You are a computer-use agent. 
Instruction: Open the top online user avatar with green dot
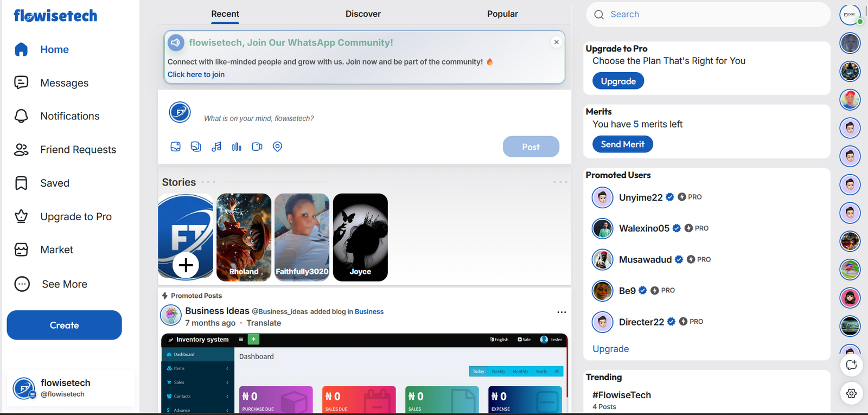pyautogui.click(x=850, y=15)
